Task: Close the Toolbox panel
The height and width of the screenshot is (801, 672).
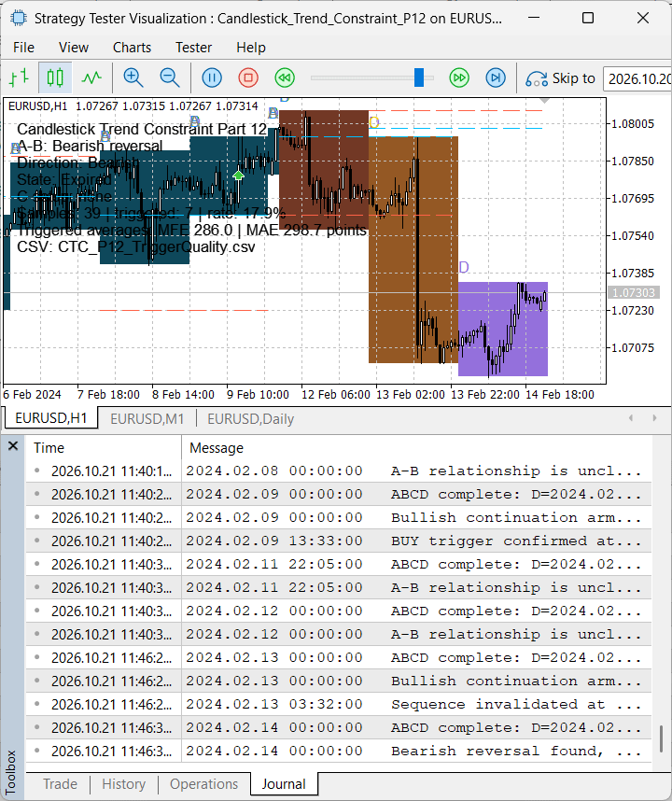Action: pos(13,446)
